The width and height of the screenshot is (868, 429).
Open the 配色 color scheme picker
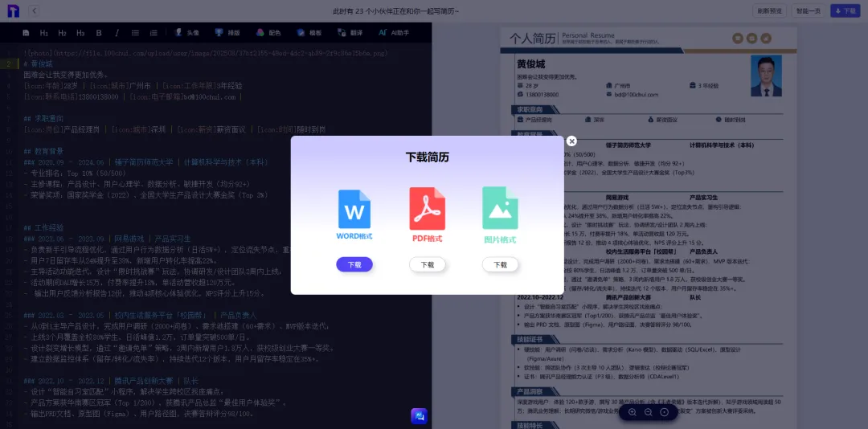tap(268, 33)
